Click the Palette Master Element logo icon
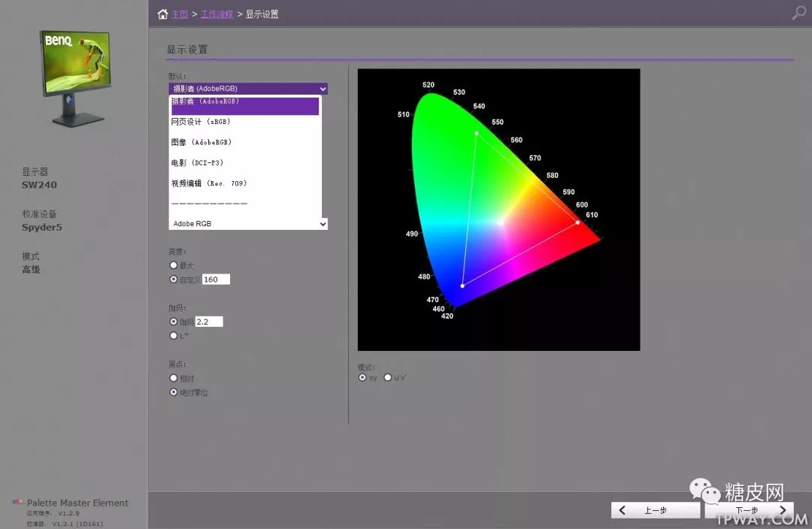The width and height of the screenshot is (812, 529). click(17, 501)
